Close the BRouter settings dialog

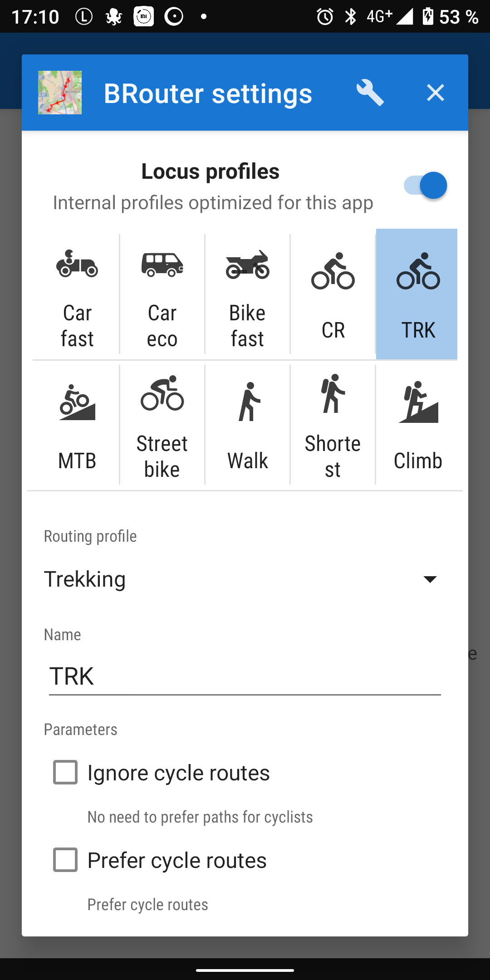point(435,93)
